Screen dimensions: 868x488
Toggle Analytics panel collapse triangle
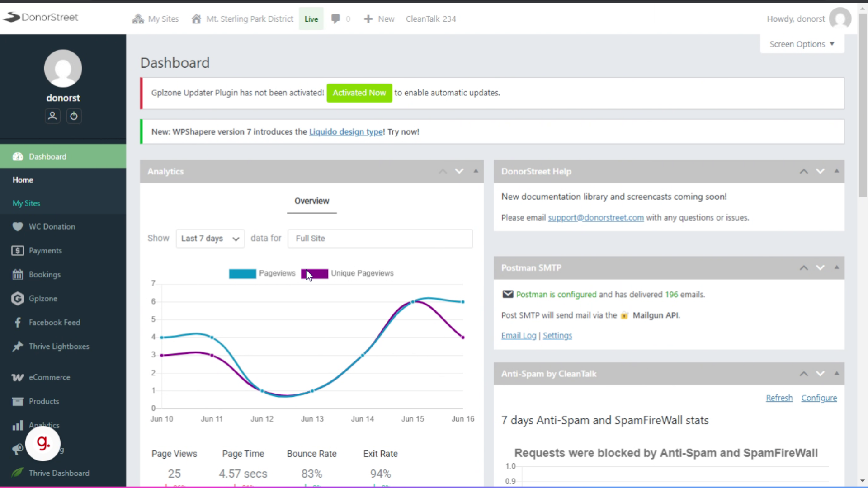coord(476,171)
